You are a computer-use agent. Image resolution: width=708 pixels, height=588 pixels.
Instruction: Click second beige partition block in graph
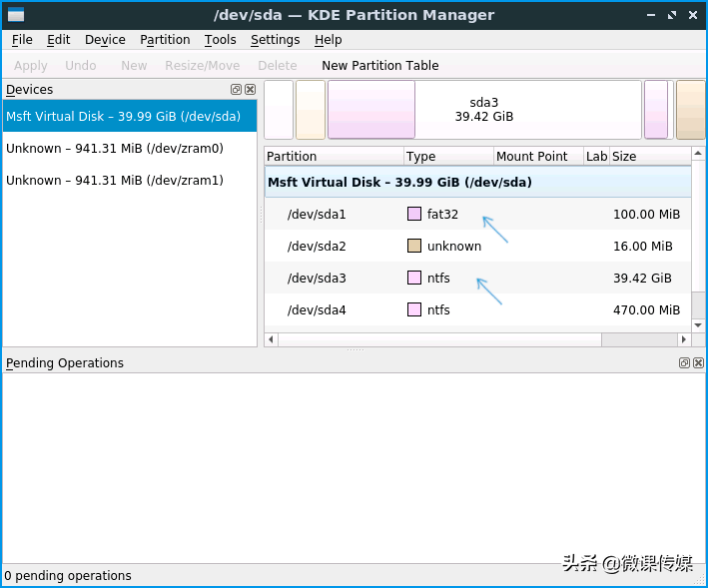pos(311,110)
